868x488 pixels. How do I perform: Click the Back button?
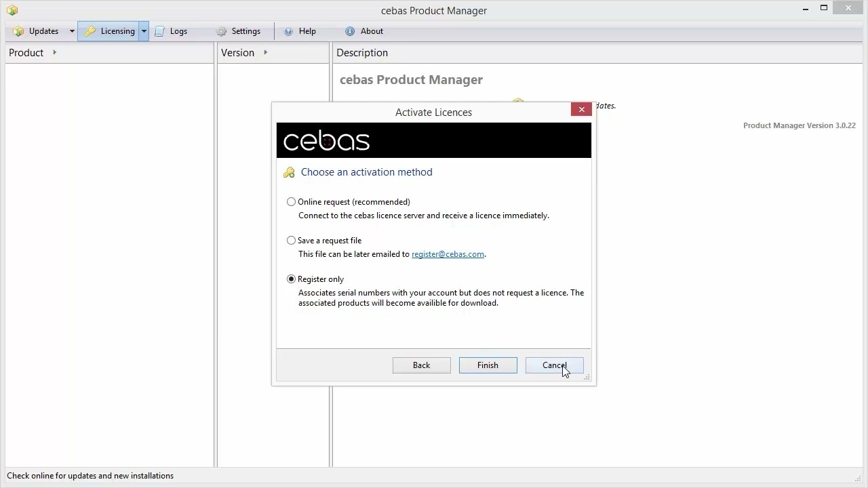[421, 365]
